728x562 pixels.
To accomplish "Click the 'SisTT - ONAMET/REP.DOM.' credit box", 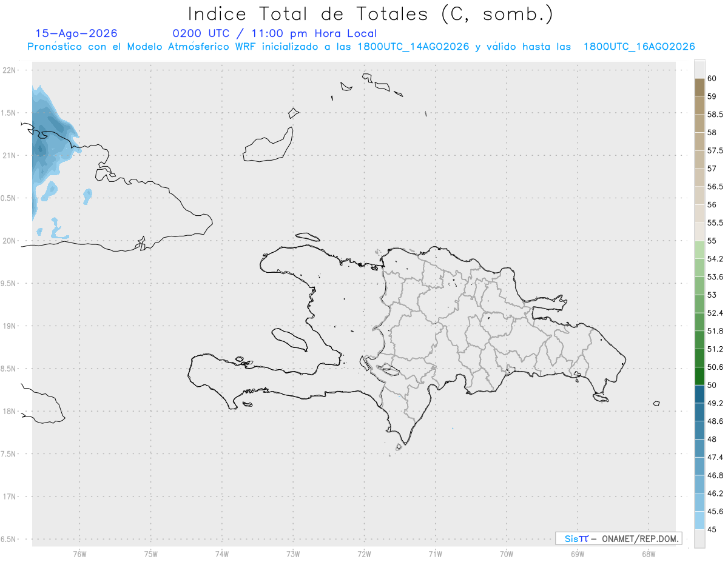I will click(618, 538).
